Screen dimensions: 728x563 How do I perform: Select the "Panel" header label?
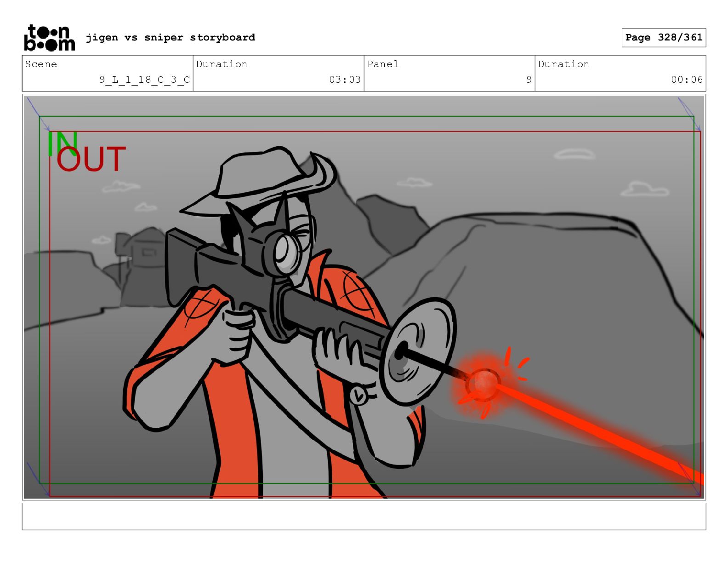383,64
